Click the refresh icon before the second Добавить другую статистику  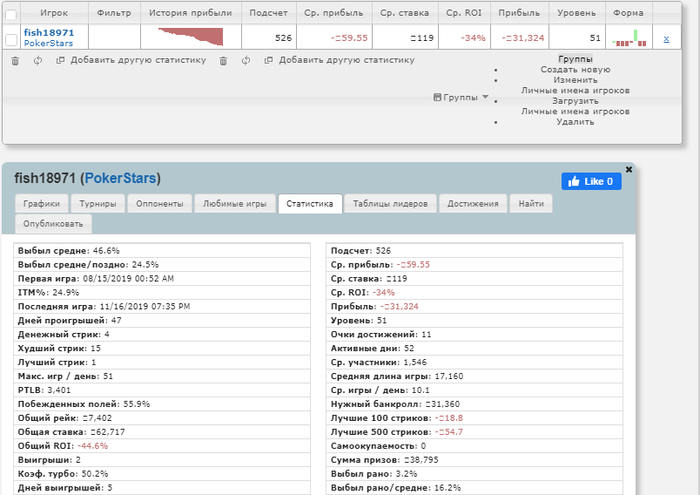pyautogui.click(x=246, y=60)
